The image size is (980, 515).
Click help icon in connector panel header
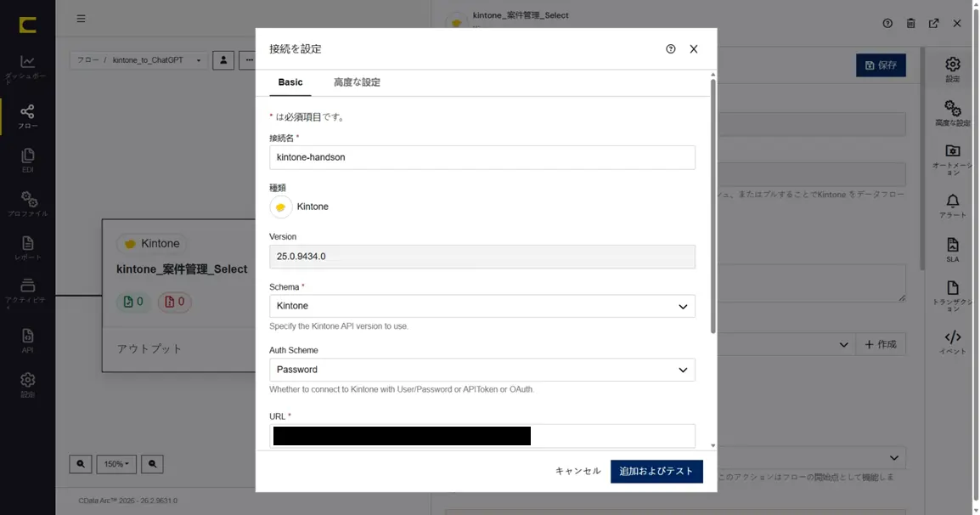887,23
